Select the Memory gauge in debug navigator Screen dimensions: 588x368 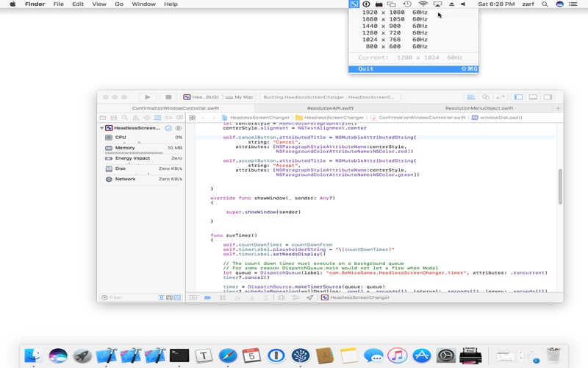(x=125, y=148)
